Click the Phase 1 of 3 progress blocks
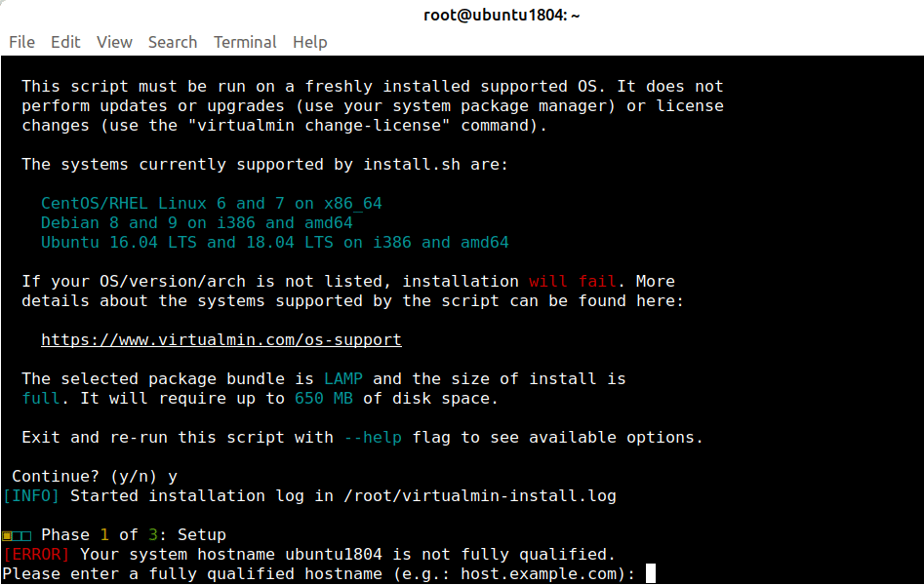Screen dimensions: 924x585 coord(17,534)
